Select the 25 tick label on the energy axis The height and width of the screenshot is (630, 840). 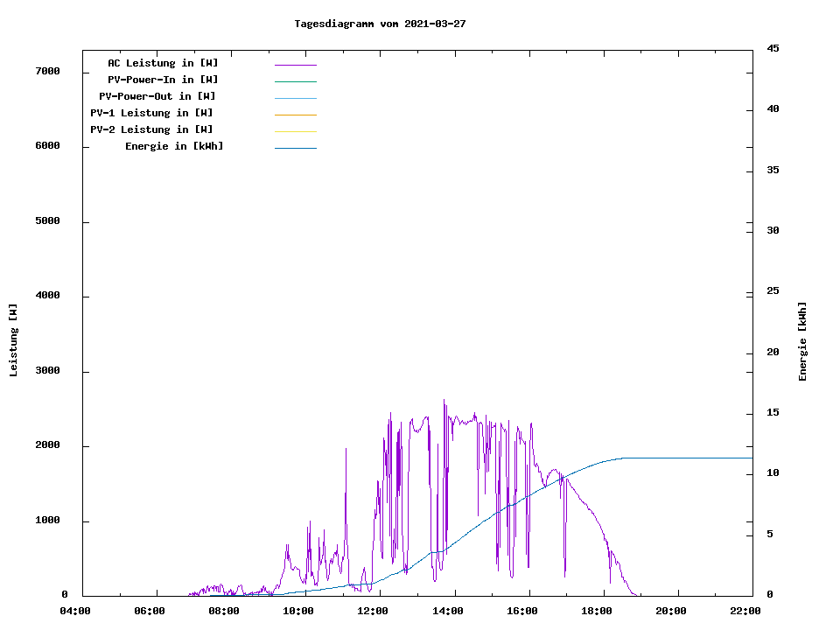tap(773, 291)
